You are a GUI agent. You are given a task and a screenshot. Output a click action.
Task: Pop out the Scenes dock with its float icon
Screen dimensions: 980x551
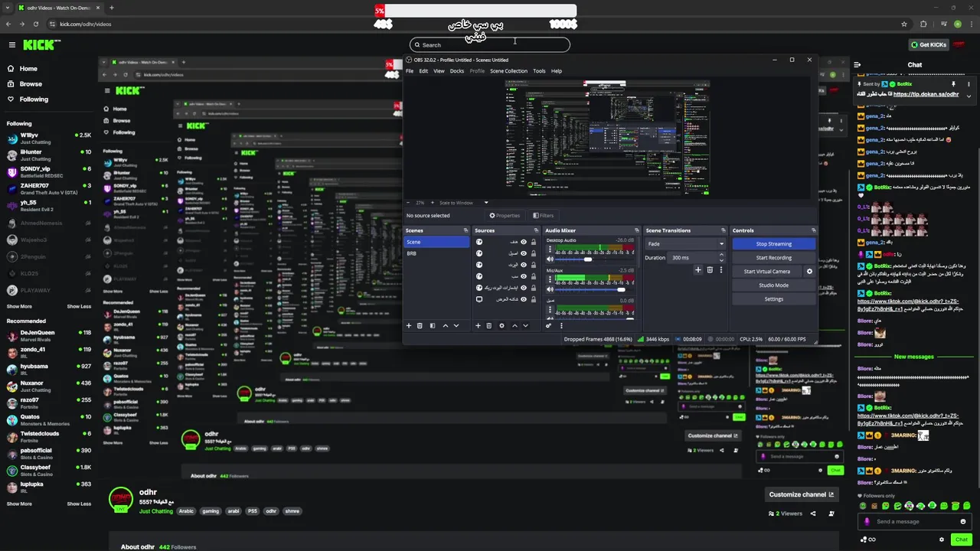pos(465,230)
